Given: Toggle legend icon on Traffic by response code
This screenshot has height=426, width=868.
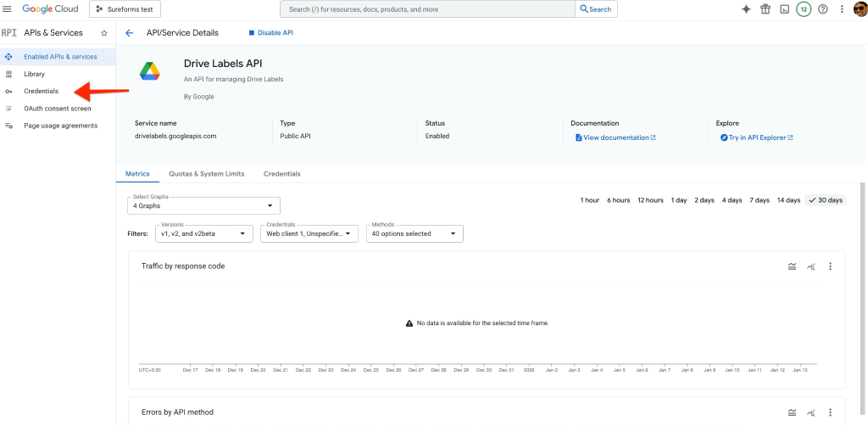Looking at the screenshot, I should pyautogui.click(x=793, y=266).
